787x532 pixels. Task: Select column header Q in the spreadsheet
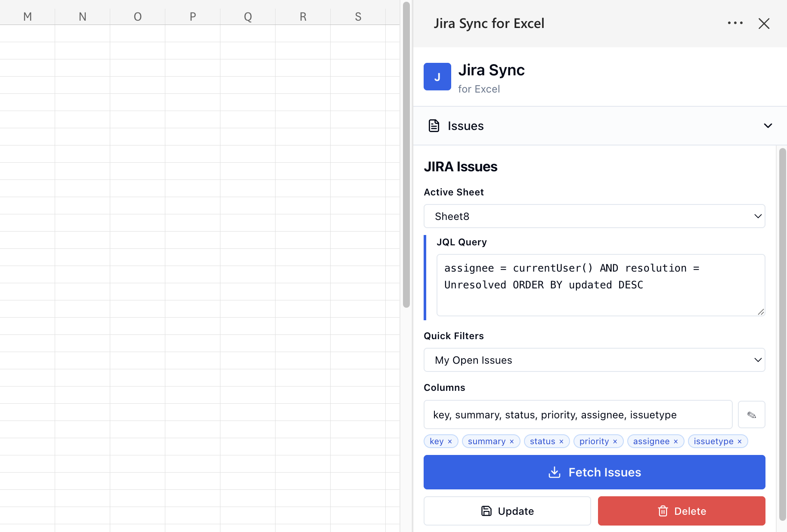(x=248, y=16)
